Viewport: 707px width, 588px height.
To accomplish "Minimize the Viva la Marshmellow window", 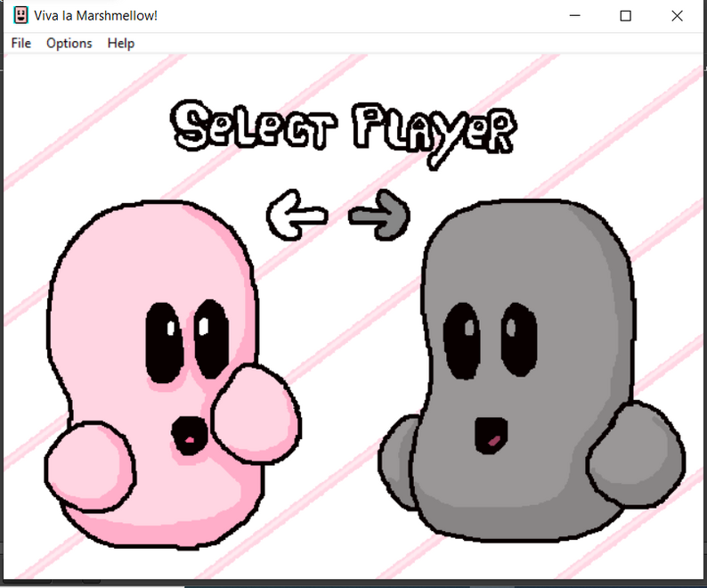I will pos(574,16).
